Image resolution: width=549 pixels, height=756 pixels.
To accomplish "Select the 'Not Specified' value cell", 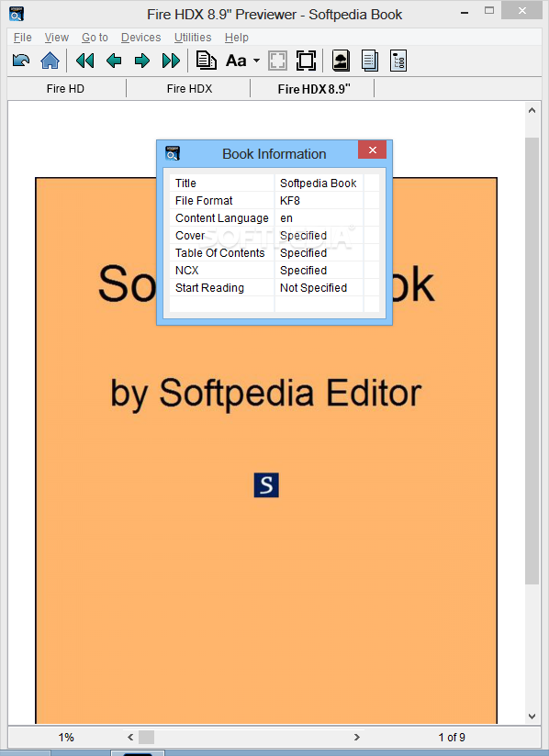I will click(319, 287).
